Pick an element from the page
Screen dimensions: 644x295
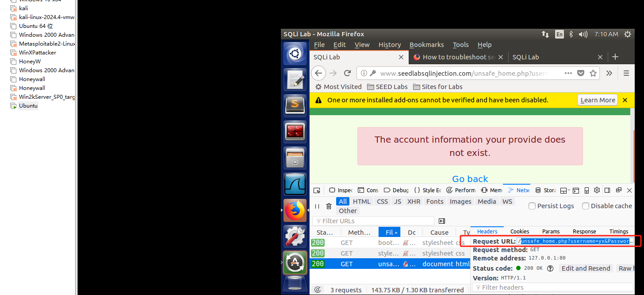coord(317,190)
